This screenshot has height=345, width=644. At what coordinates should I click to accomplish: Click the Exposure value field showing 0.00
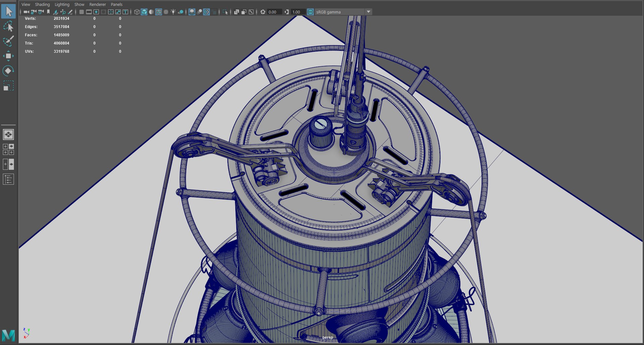pos(274,12)
